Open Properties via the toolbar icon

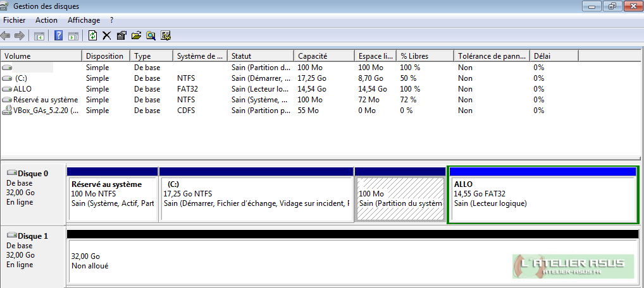(121, 35)
